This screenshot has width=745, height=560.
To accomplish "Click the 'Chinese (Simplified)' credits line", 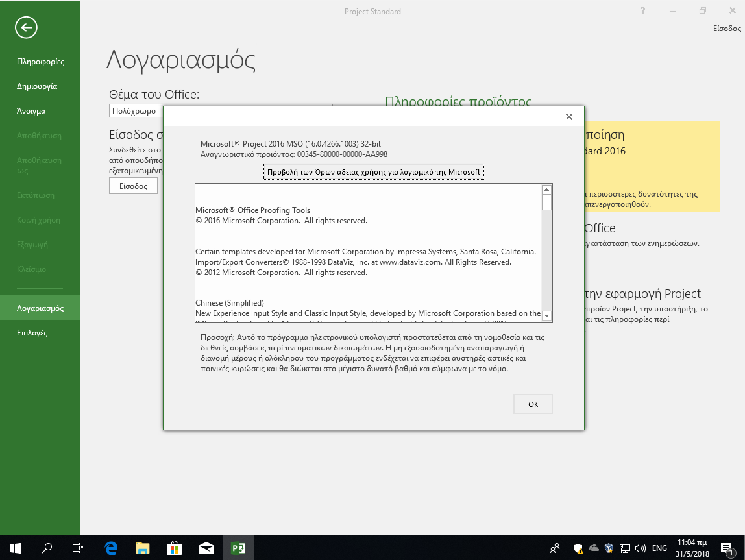I will click(230, 303).
